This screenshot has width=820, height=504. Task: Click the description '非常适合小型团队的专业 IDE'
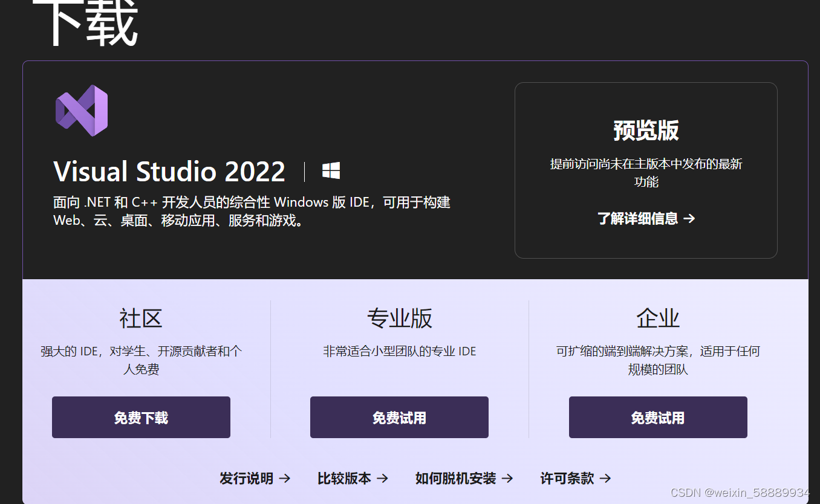(x=399, y=351)
